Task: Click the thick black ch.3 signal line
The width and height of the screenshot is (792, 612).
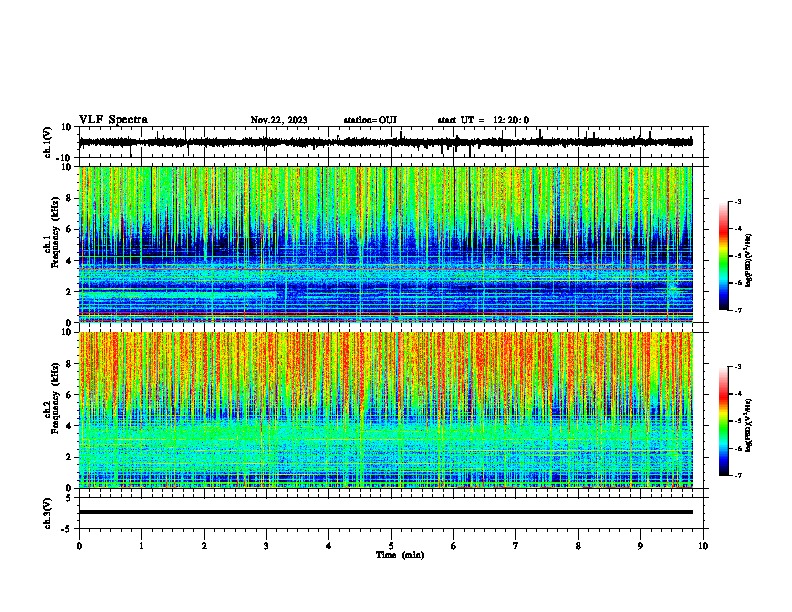Action: pos(385,512)
